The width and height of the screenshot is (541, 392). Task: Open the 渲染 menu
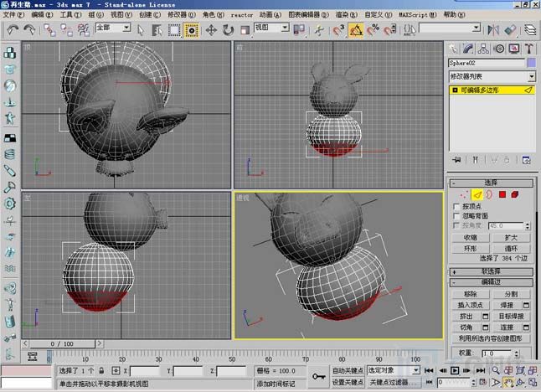347,14
